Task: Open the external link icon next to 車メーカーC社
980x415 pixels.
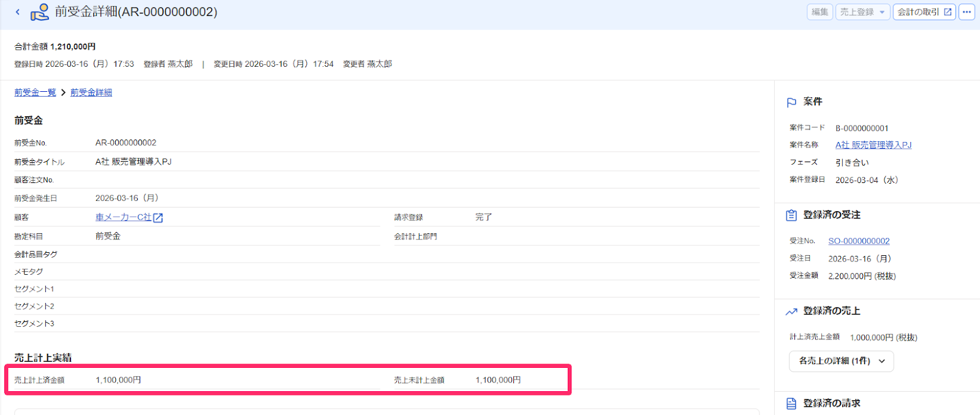Action: 158,218
